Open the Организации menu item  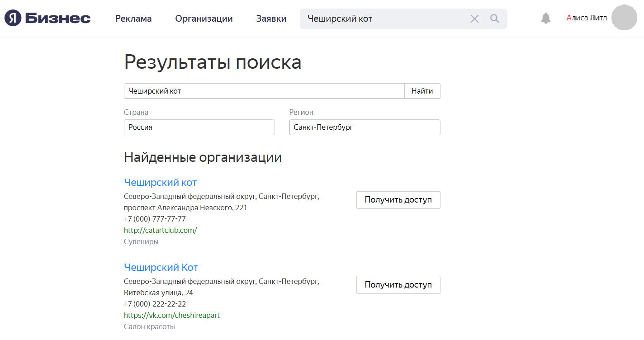point(204,19)
